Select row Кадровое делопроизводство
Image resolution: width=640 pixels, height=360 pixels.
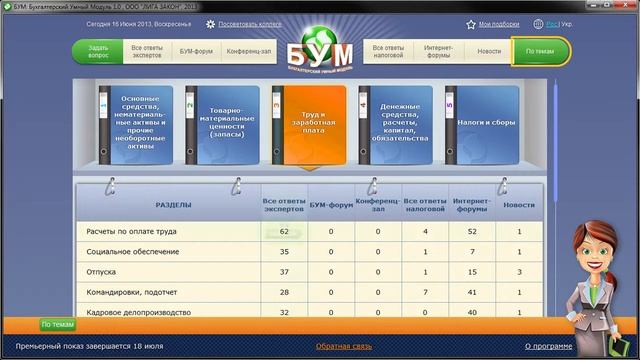[310, 310]
